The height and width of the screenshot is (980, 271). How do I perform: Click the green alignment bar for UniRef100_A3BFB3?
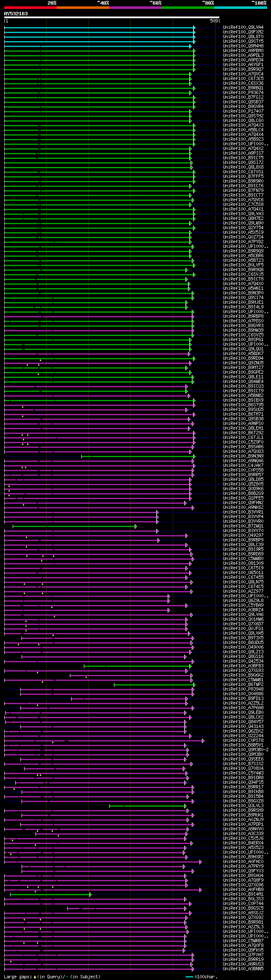click(x=138, y=666)
